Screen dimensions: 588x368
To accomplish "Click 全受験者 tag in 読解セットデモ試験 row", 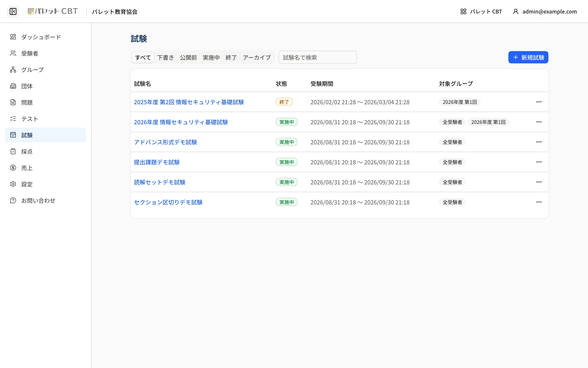I will [452, 182].
